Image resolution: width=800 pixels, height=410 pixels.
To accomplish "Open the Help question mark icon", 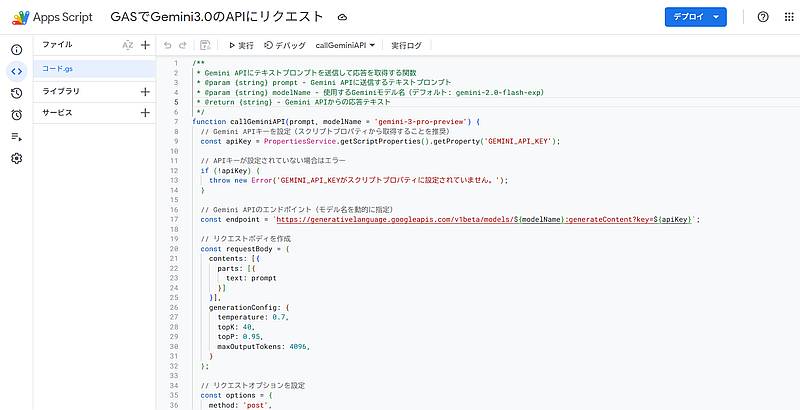I will click(x=763, y=17).
